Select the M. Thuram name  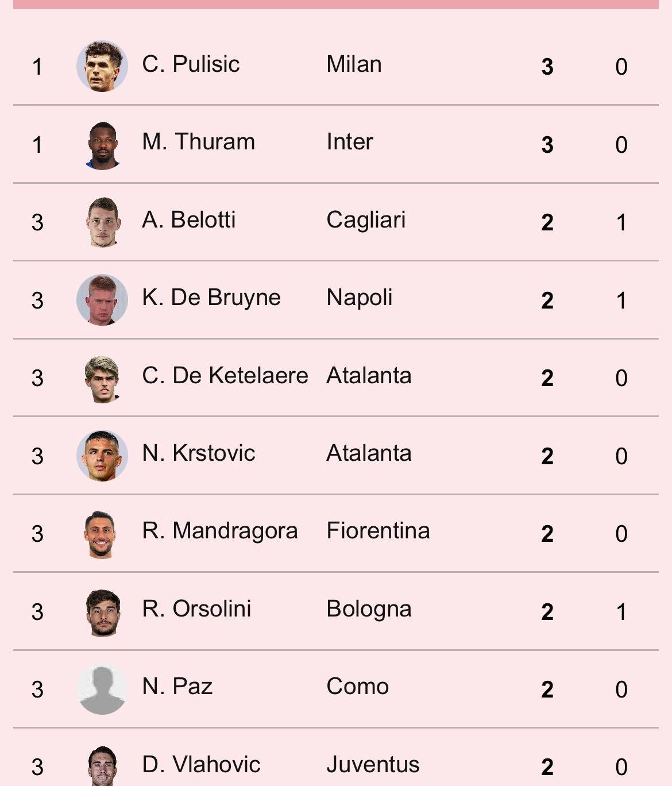tap(198, 141)
